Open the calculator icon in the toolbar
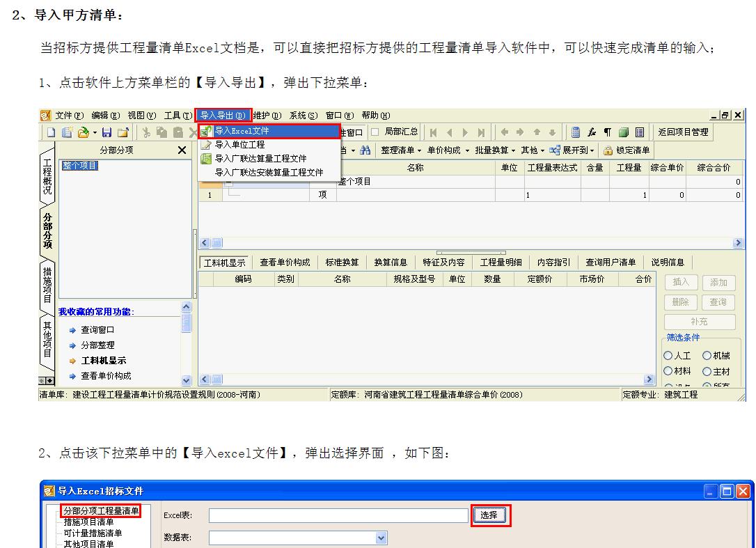The width and height of the screenshot is (756, 548). [x=575, y=132]
